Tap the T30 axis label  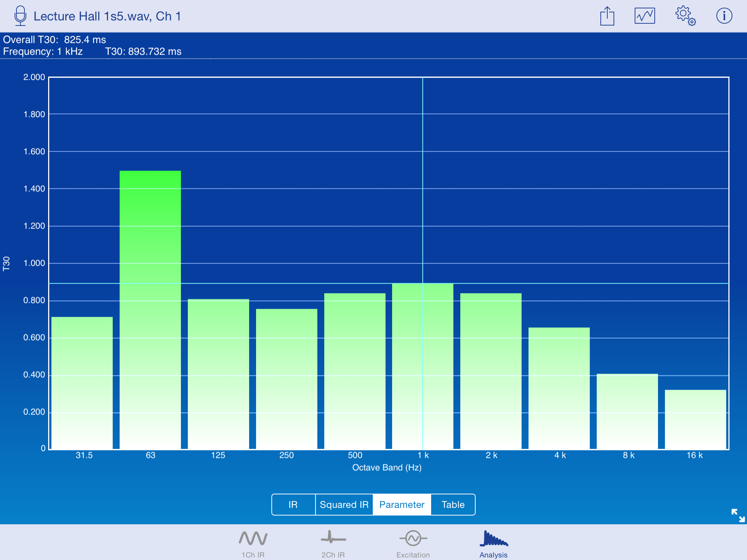point(7,263)
